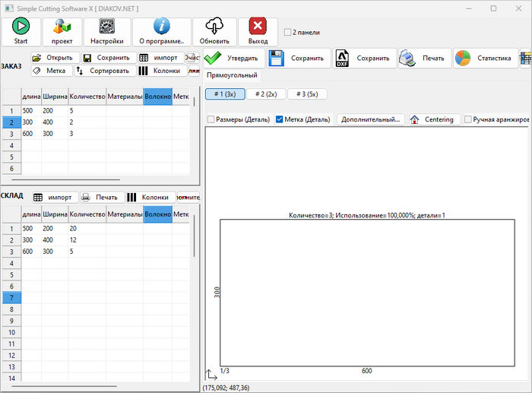Click the green Start play icon
This screenshot has width=532, height=393.
click(x=21, y=26)
